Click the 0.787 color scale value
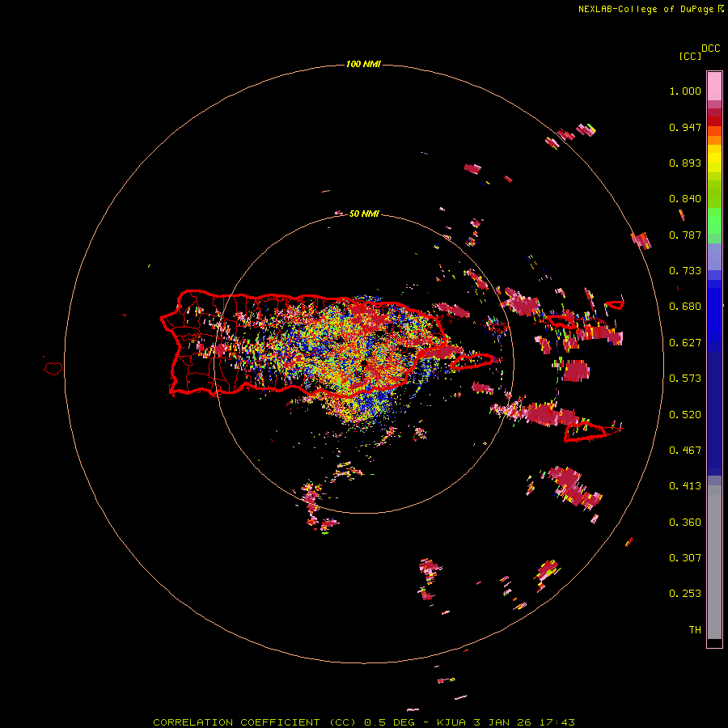 click(685, 235)
